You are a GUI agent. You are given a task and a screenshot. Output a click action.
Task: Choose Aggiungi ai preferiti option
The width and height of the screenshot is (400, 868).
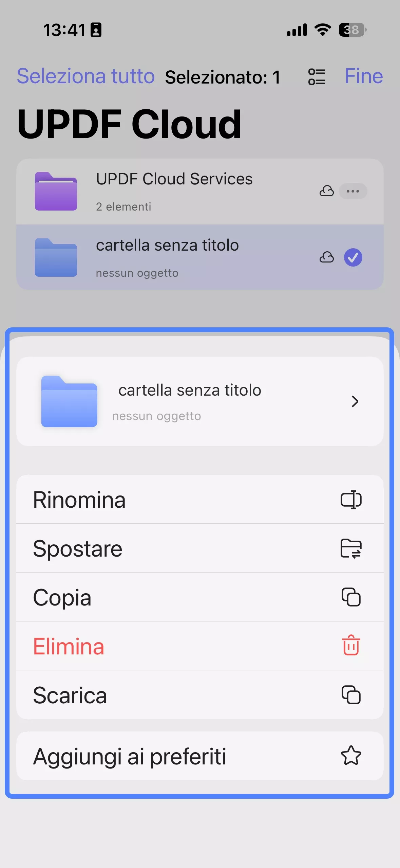click(130, 756)
